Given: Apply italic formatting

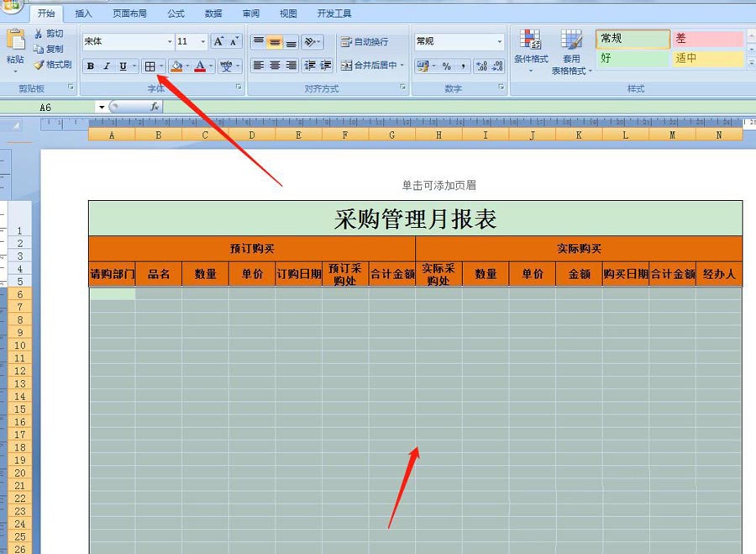Looking at the screenshot, I should 107,66.
